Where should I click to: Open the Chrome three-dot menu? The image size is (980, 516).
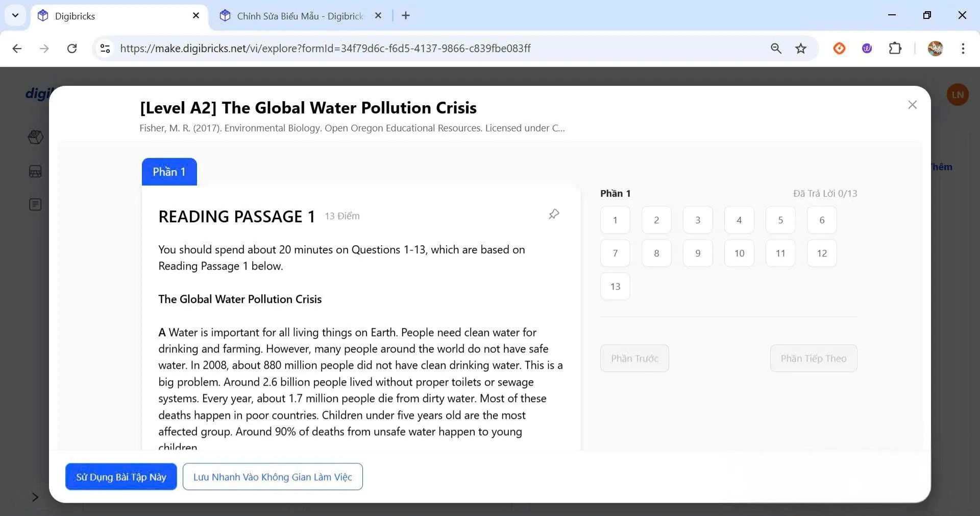point(963,49)
